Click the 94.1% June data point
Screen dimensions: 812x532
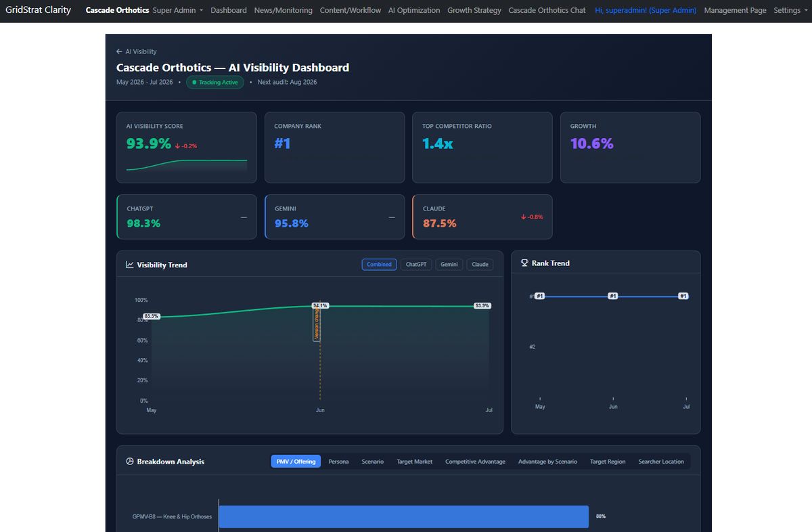point(320,306)
